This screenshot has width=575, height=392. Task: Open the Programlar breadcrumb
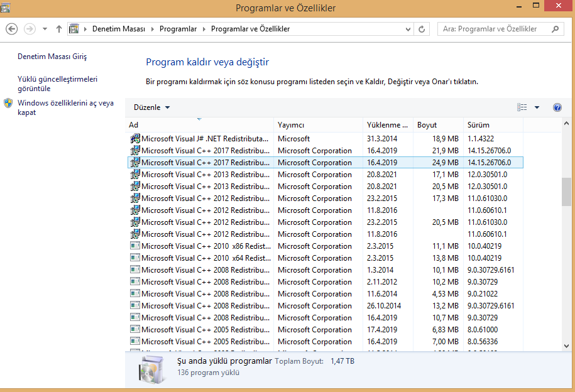(x=178, y=29)
